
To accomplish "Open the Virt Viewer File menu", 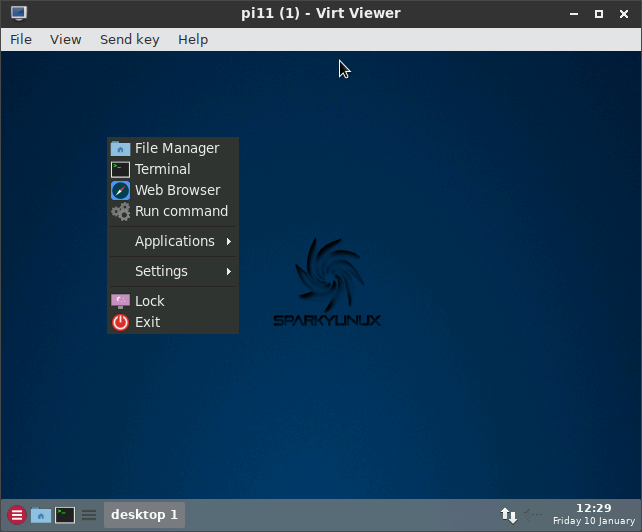I will 21,40.
